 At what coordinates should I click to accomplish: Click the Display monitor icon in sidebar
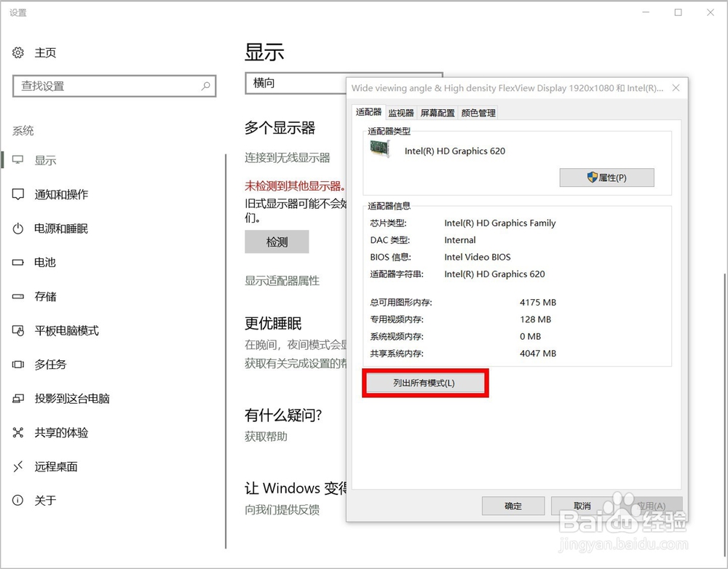tap(17, 160)
